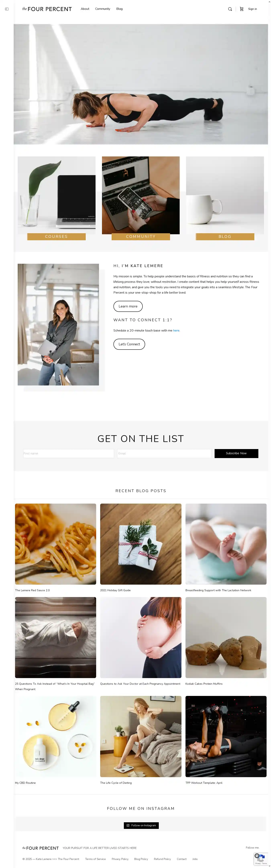Click the Let's Connect button

[x=129, y=344]
